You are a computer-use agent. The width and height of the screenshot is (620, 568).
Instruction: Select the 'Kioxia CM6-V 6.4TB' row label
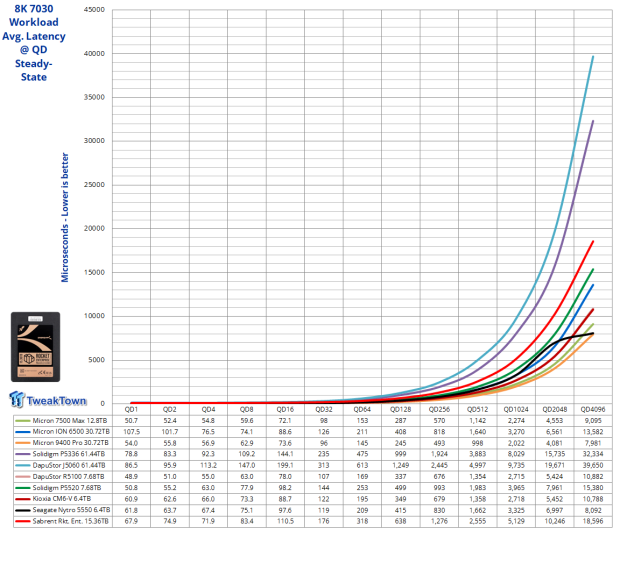click(x=62, y=498)
